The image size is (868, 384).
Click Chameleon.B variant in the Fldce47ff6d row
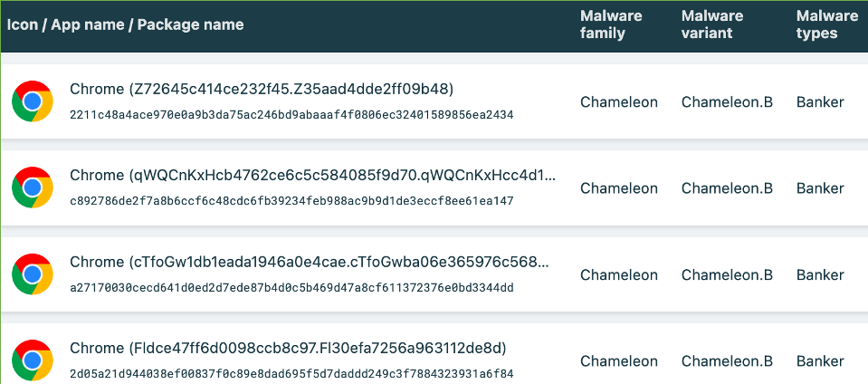click(726, 360)
